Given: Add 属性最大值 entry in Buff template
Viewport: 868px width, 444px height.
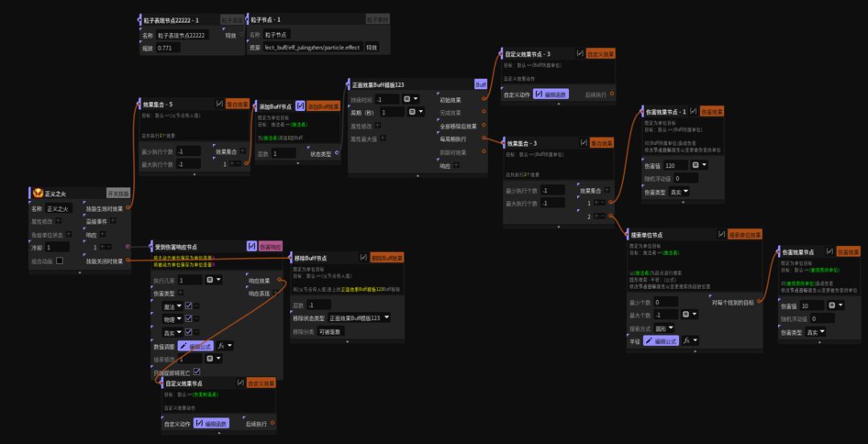Looking at the screenshot, I should 383,138.
